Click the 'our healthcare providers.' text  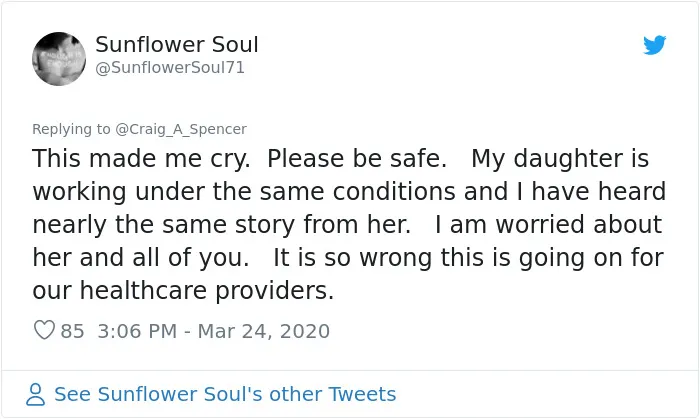pyautogui.click(x=183, y=290)
